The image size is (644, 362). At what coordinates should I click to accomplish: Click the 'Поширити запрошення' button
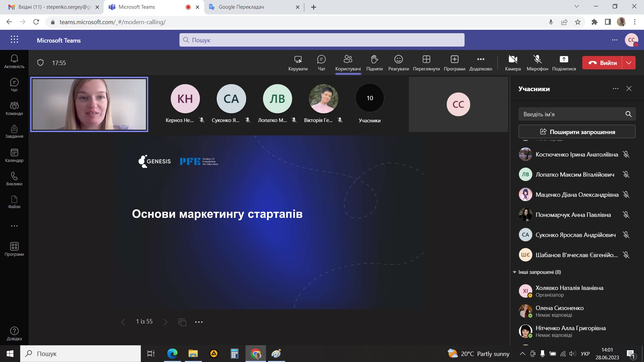coord(577,132)
